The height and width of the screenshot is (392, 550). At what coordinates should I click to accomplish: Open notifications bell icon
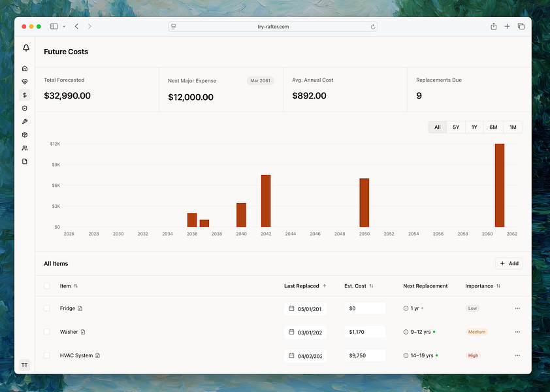[x=26, y=48]
